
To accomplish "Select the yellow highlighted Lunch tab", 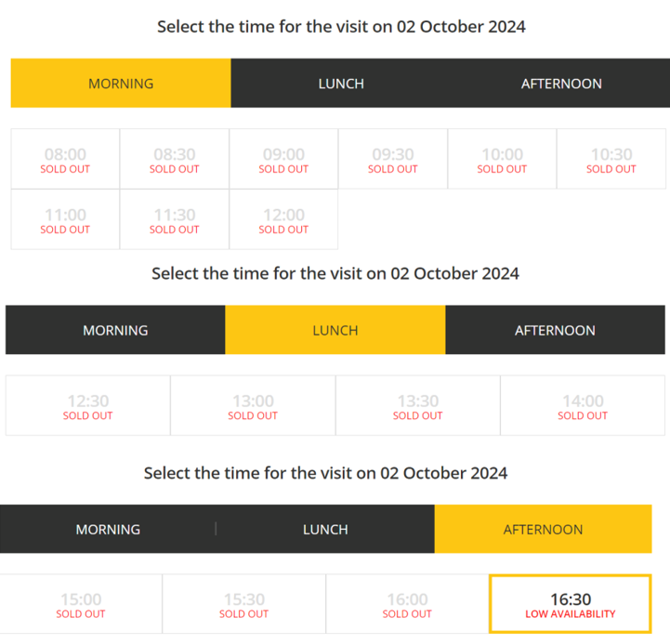I will coord(335,330).
